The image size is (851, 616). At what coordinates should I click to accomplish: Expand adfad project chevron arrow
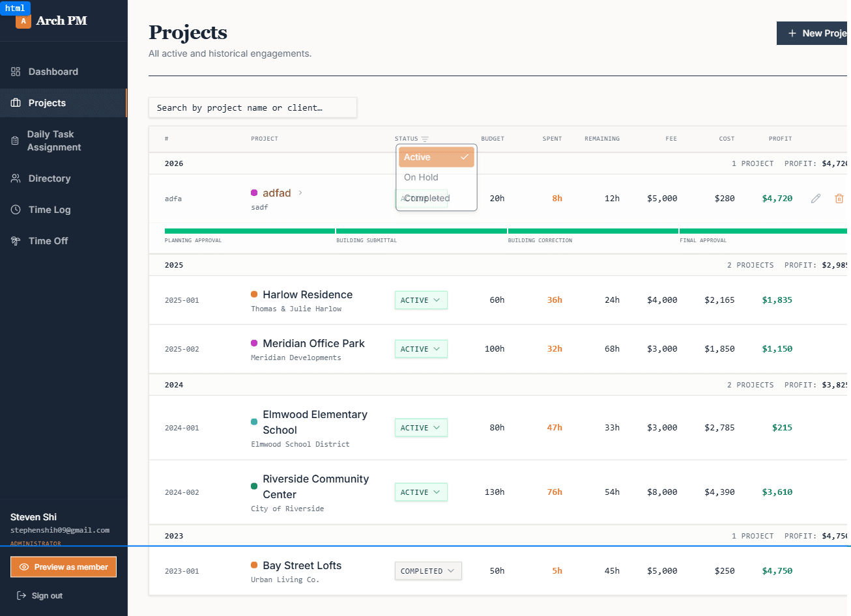tap(300, 193)
